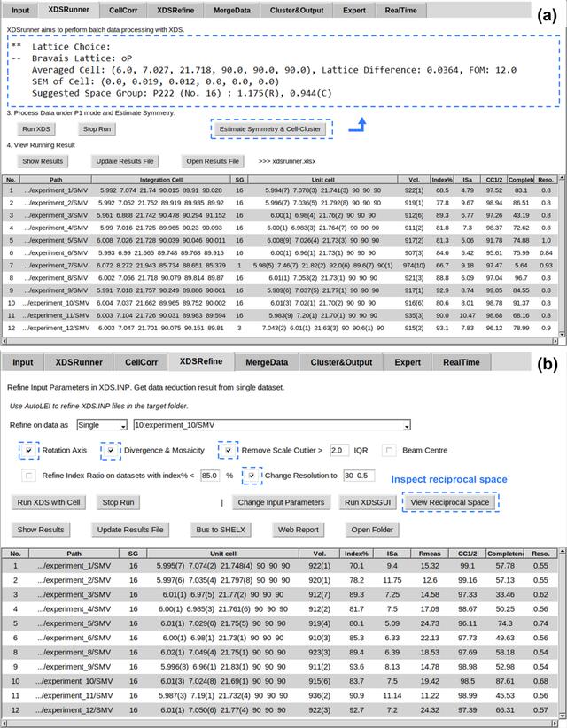The image size is (567, 728).
Task: Open the Web Report
Action: (x=299, y=530)
